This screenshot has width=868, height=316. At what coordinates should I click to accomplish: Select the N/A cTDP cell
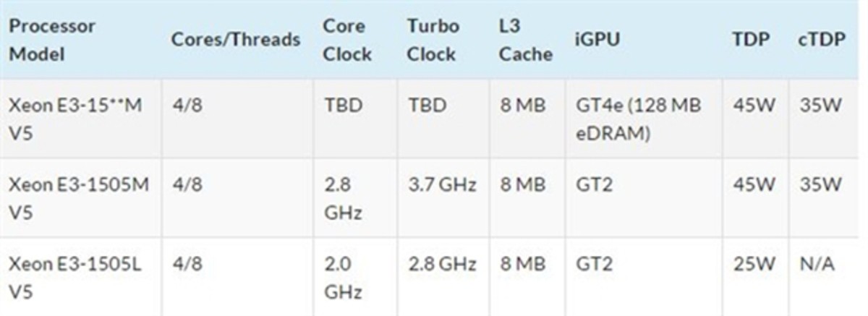(817, 265)
